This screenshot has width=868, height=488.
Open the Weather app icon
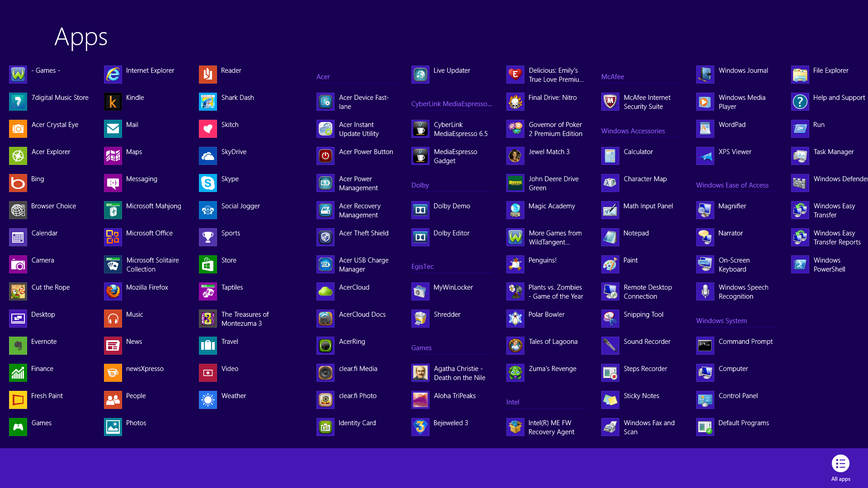click(208, 400)
